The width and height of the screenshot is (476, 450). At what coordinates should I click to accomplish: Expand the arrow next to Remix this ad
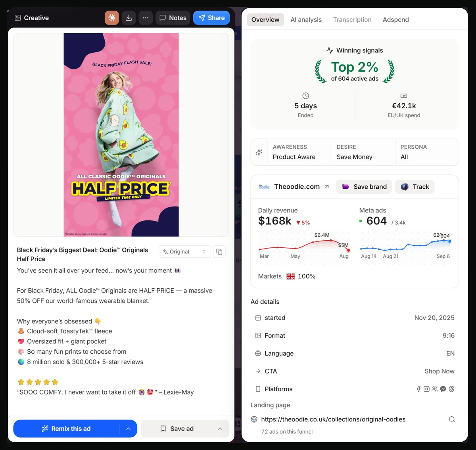tap(128, 429)
